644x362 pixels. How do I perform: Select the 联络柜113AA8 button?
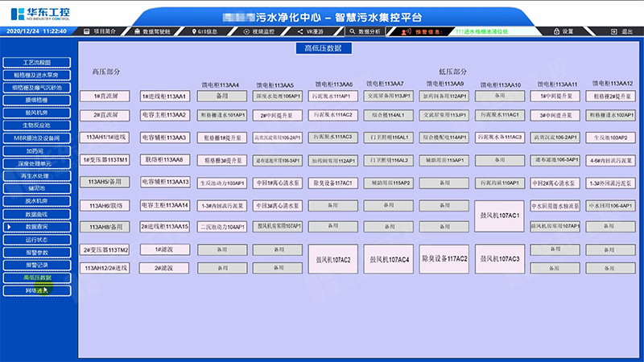pyautogui.click(x=164, y=159)
